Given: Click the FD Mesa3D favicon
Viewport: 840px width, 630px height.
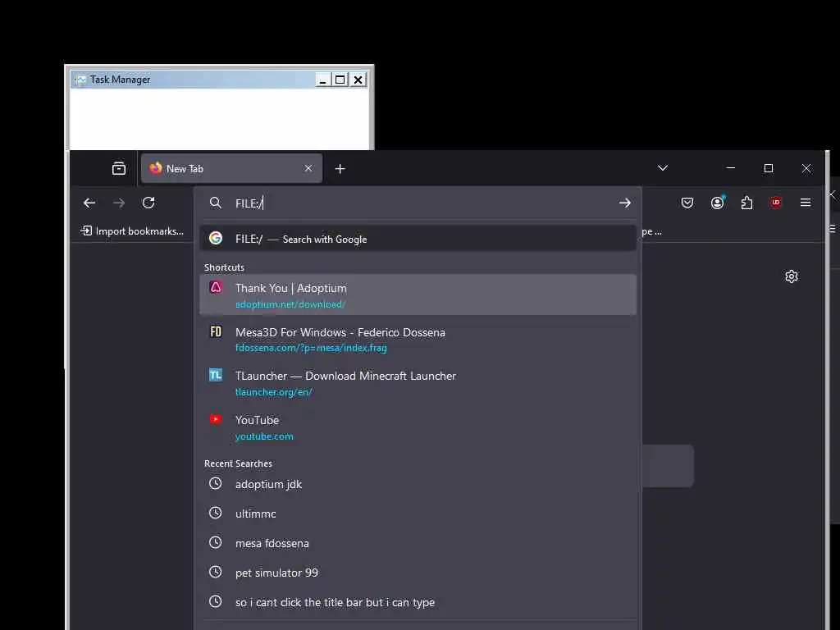Looking at the screenshot, I should 216,331.
